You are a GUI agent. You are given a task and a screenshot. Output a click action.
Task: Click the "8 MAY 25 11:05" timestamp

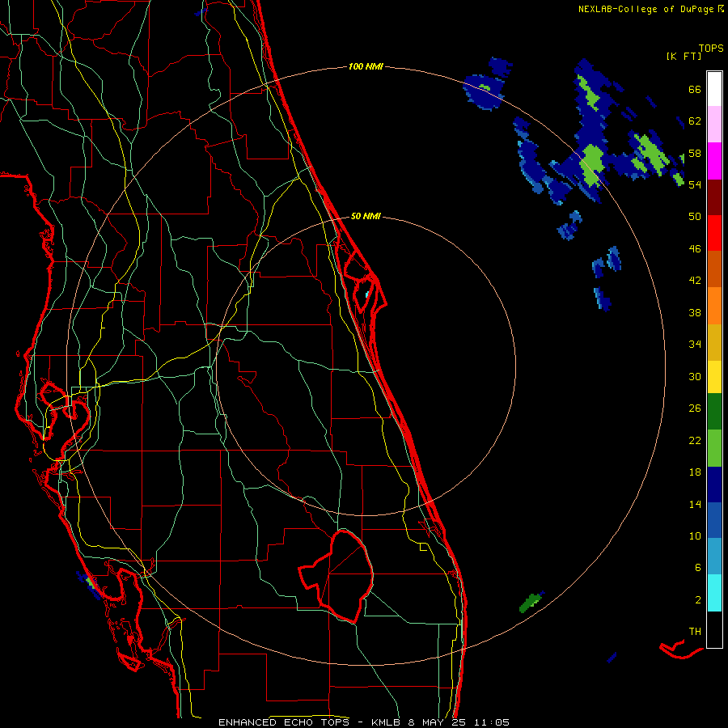click(459, 722)
